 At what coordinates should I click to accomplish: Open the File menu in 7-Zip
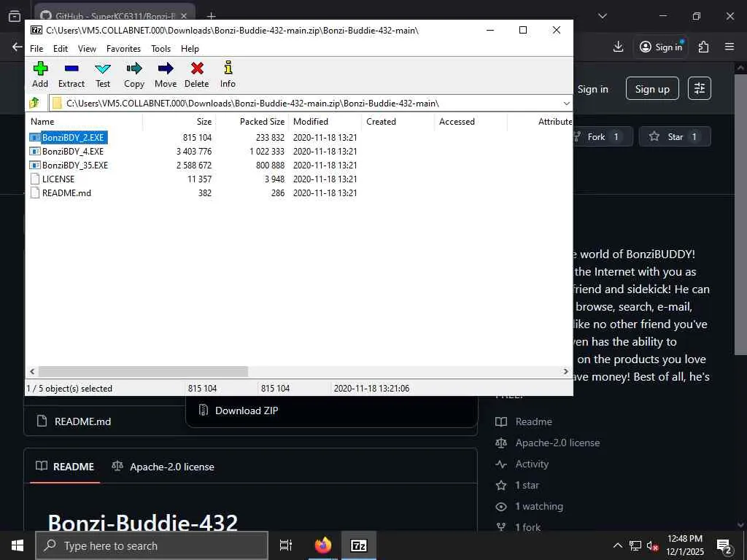[x=36, y=49]
